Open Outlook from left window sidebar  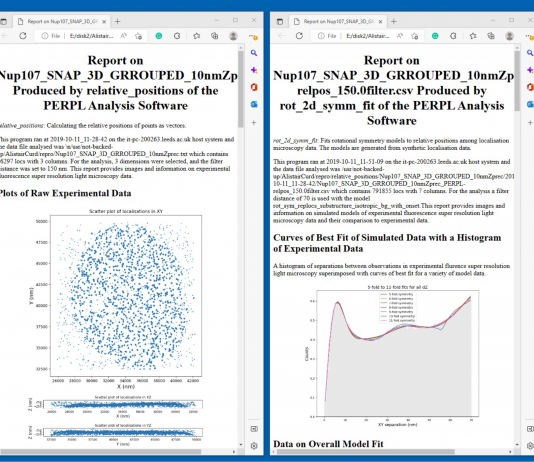coord(254,104)
